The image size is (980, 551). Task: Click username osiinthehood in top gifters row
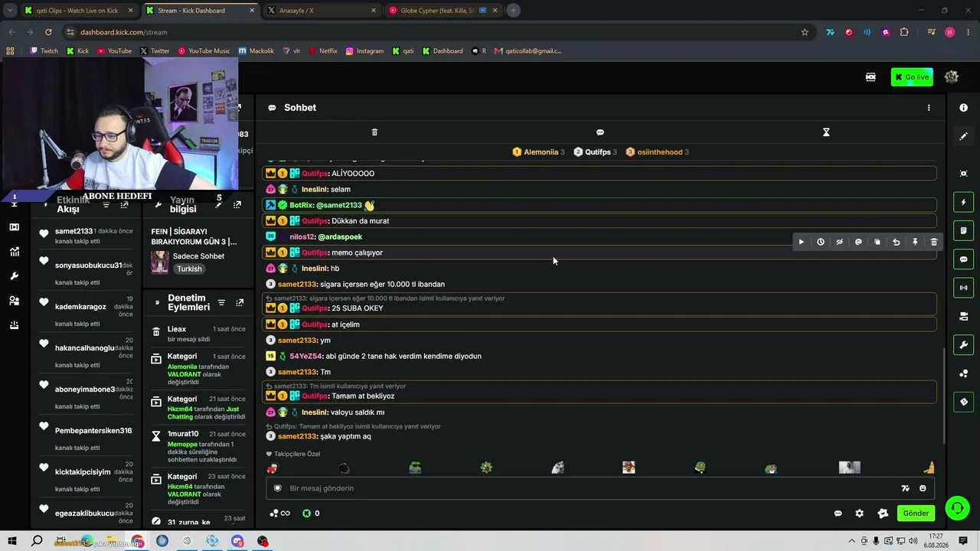pyautogui.click(x=660, y=152)
